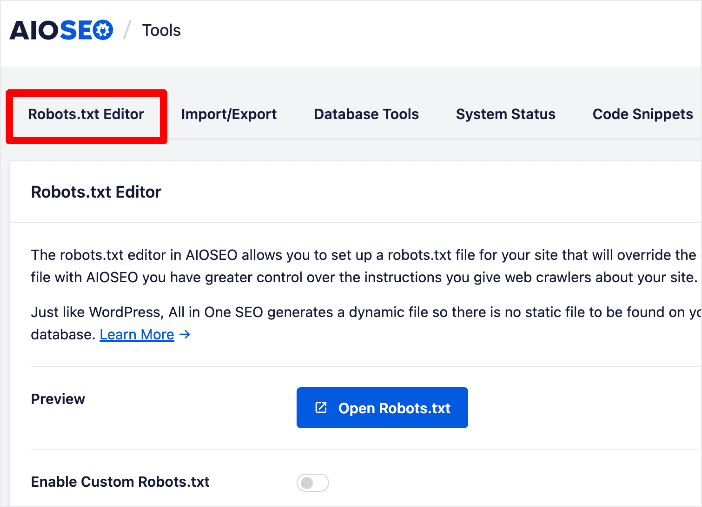
Task: Click the slash separator beside Tools
Action: 127,30
